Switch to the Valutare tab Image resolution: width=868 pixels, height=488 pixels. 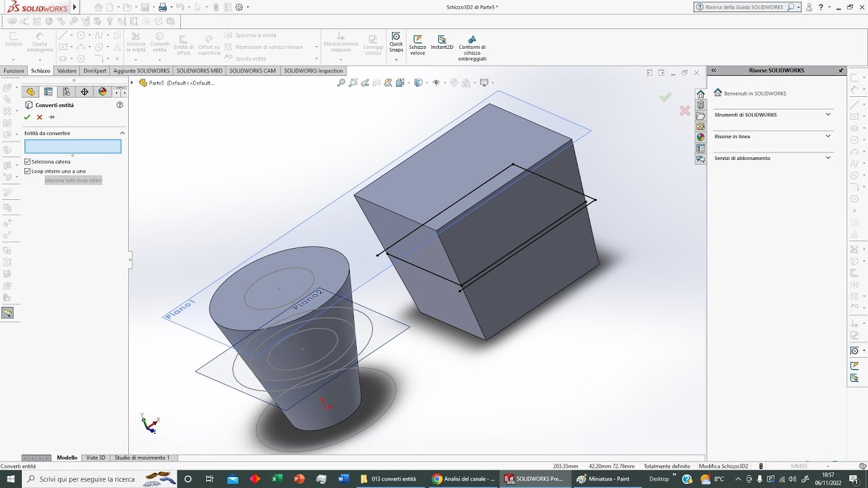point(67,70)
